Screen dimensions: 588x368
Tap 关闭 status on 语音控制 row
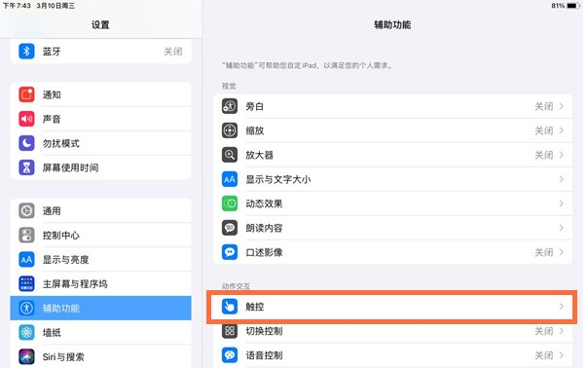tap(544, 355)
